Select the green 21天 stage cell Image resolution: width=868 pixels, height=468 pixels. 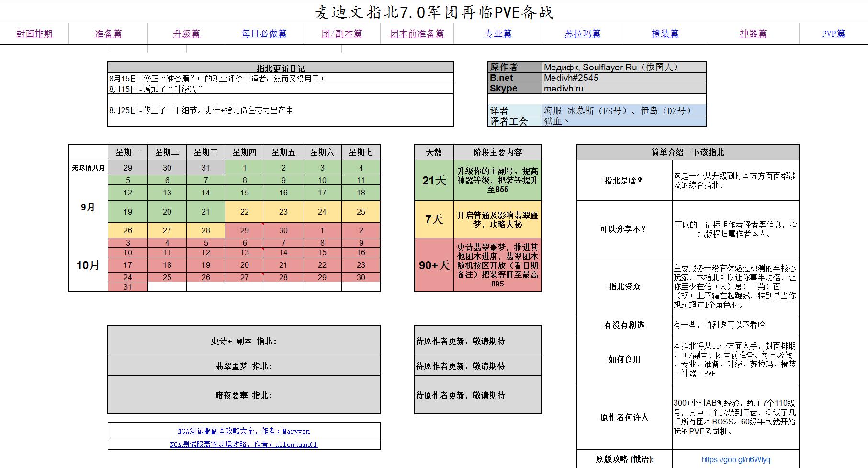tap(433, 181)
